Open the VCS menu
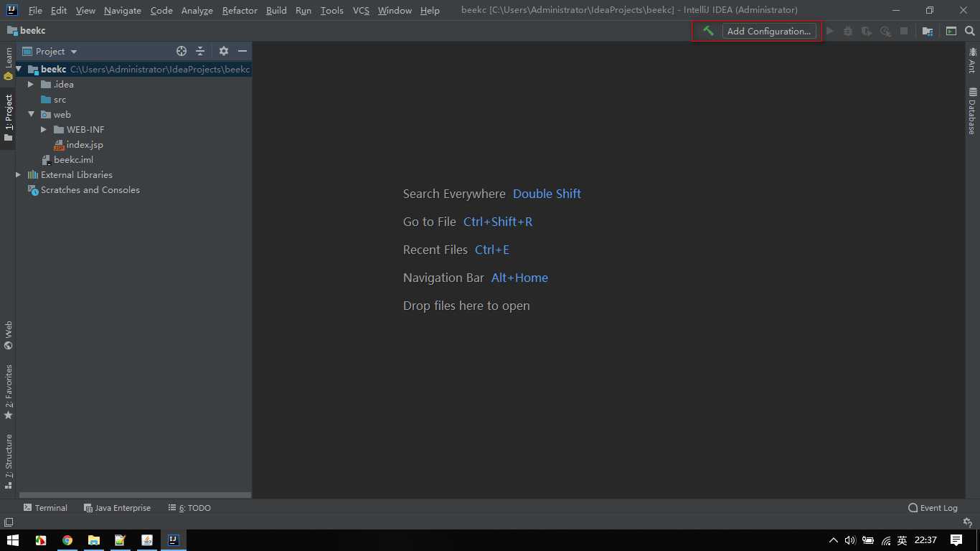980x551 pixels. (x=361, y=10)
